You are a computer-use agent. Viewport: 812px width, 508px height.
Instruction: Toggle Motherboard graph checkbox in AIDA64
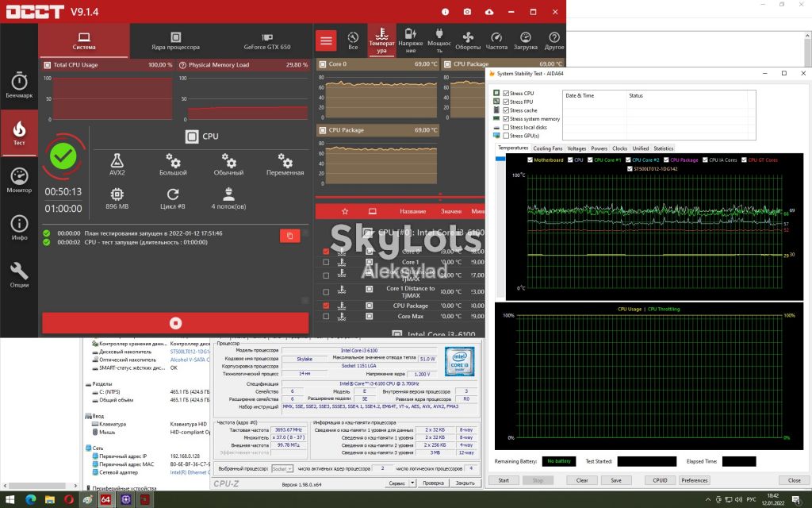click(x=530, y=160)
